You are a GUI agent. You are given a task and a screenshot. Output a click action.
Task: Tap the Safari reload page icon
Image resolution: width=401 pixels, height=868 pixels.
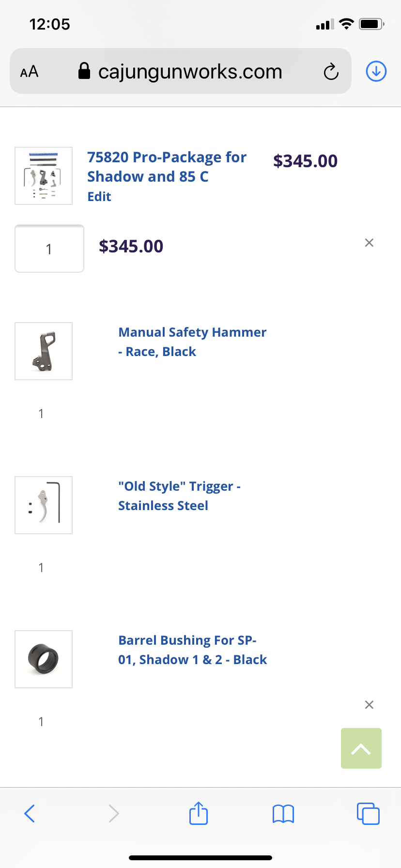pos(331,72)
